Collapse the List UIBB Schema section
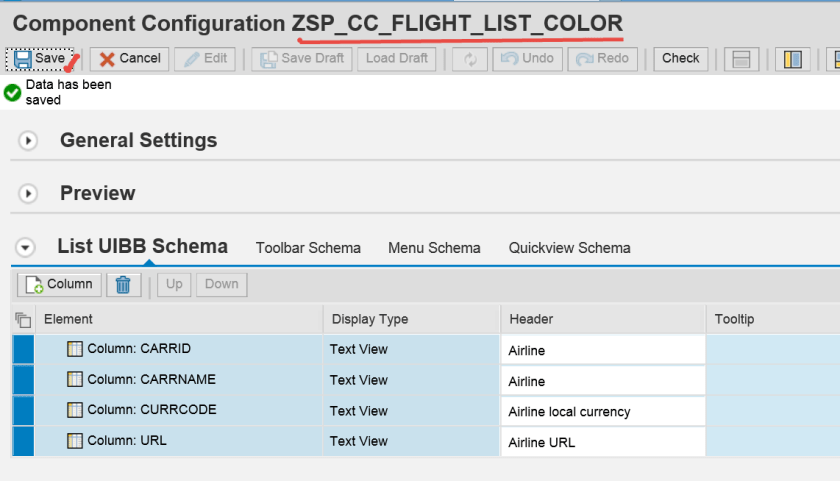 click(x=26, y=248)
